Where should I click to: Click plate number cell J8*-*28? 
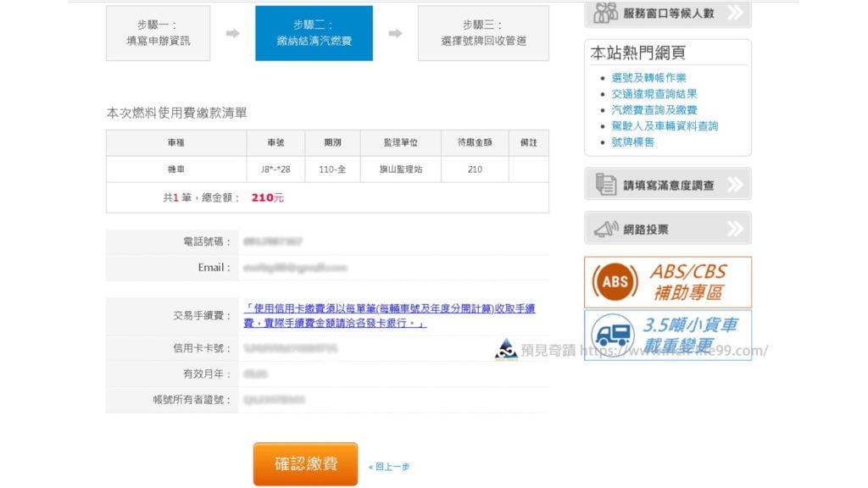click(x=275, y=169)
